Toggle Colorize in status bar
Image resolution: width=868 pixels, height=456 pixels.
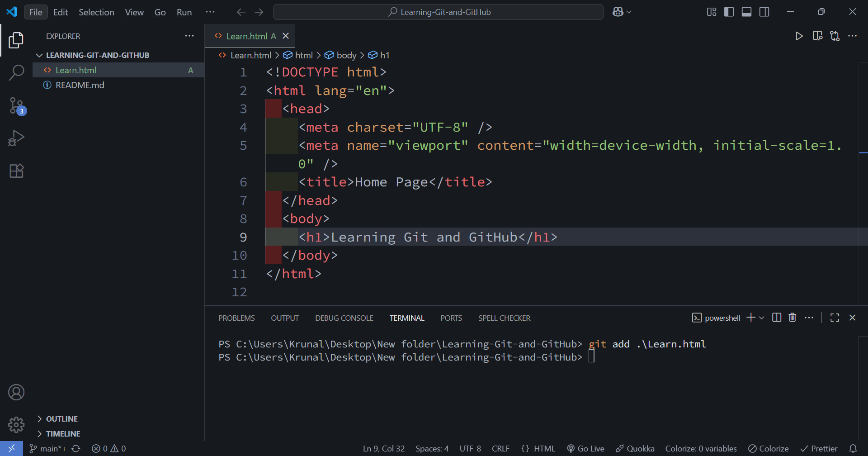coord(769,448)
